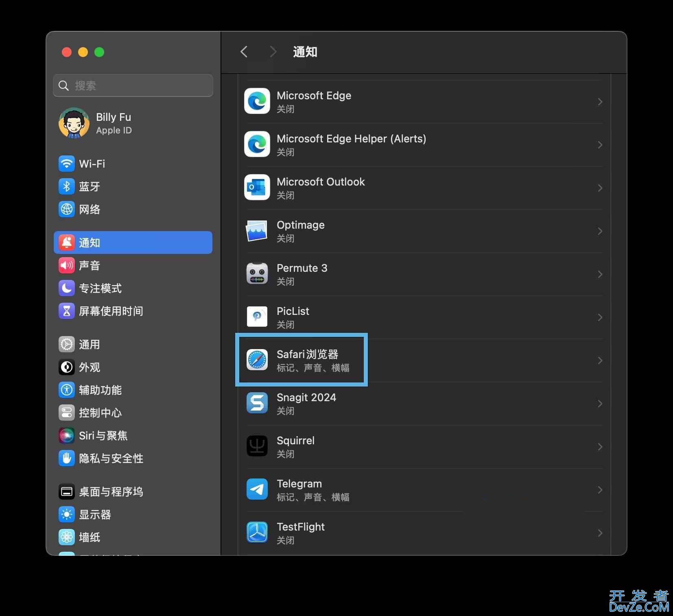This screenshot has height=616, width=673.
Task: Click the Snagit 2024 app icon
Action: 257,403
